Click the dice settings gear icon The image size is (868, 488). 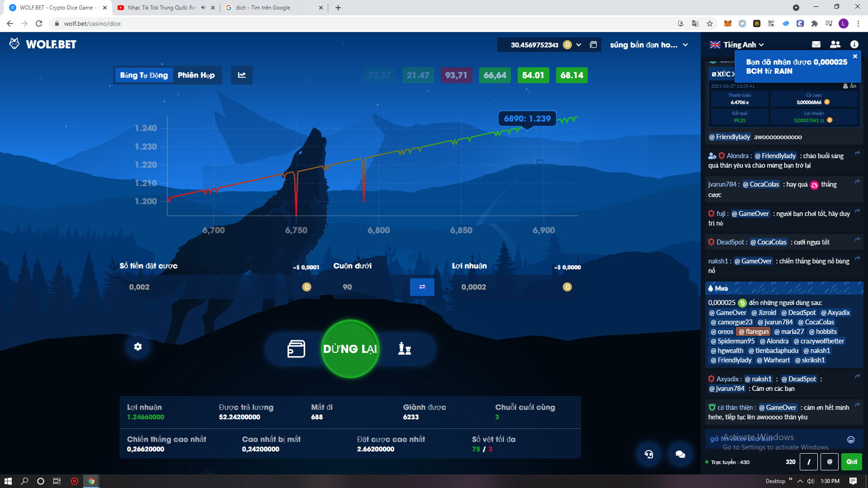(x=138, y=347)
